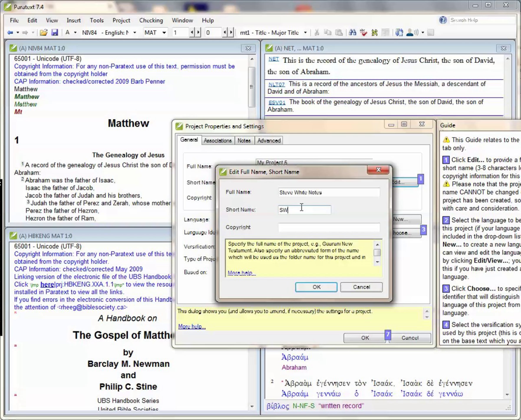Viewport: 521px width, 420px height.
Task: Click the spell check abc icon
Action: click(x=363, y=32)
